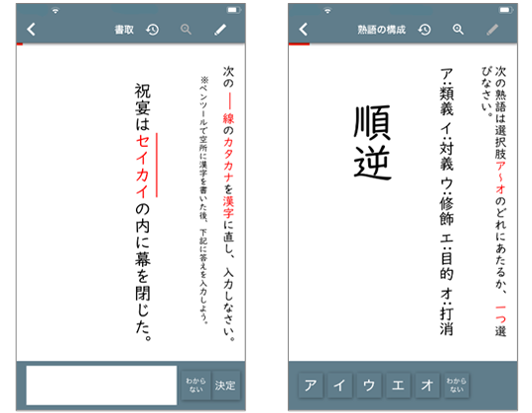Tap the option list starting with ア:類義
The image size is (532, 413).
click(446, 202)
